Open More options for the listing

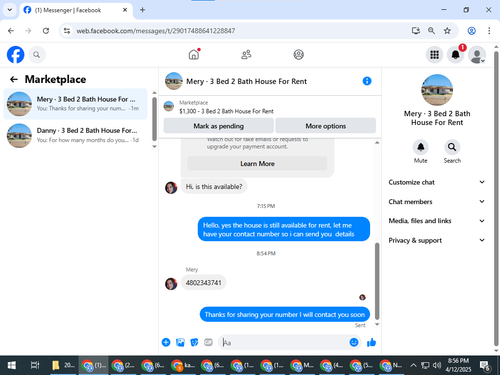pos(326,126)
